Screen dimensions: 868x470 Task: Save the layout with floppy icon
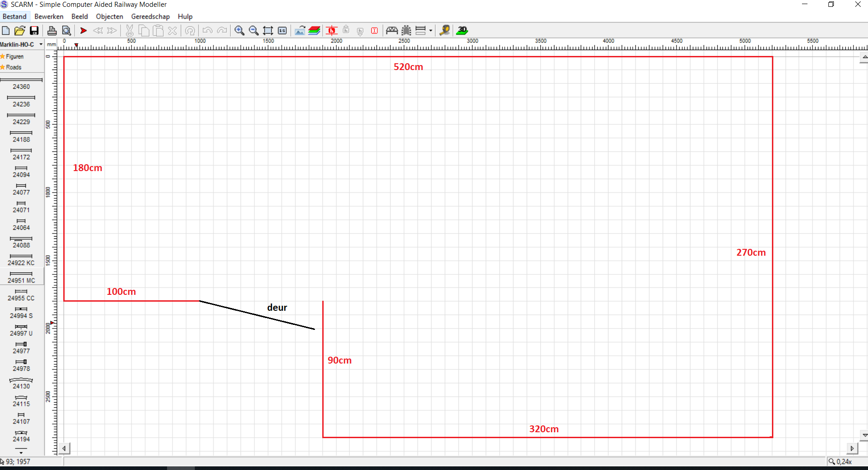pyautogui.click(x=34, y=30)
